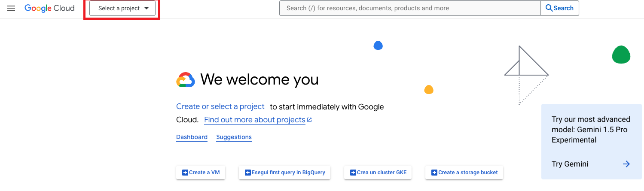Click external link icon after projects link
Image resolution: width=644 pixels, height=191 pixels.
[x=309, y=120]
